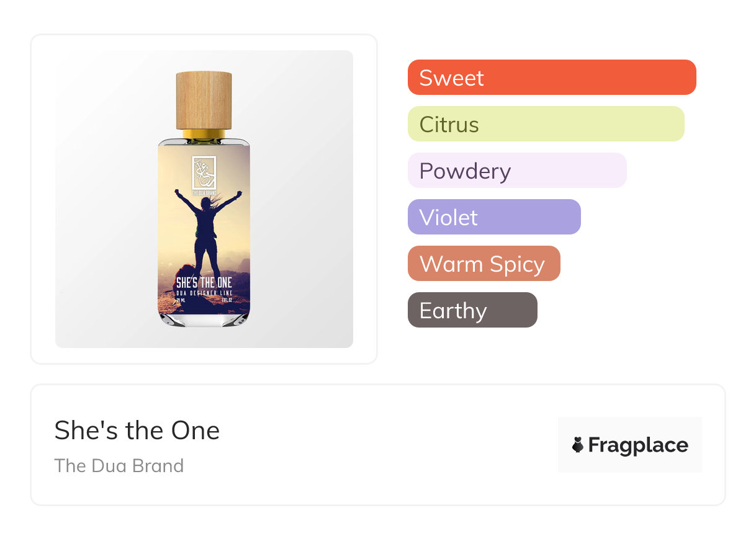Click SHE'S THE ONE text on bottle
Viewport: 756px width, 536px height.
[204, 284]
